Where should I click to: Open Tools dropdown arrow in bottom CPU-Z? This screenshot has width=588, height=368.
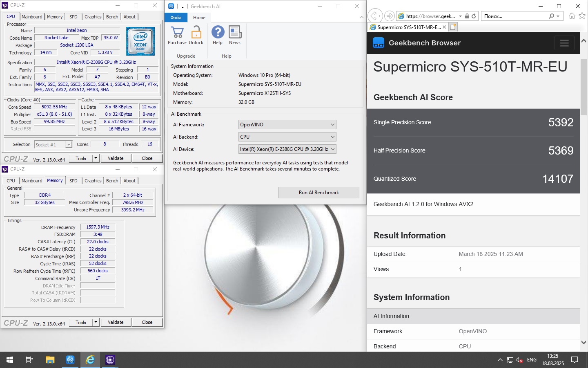pos(96,322)
